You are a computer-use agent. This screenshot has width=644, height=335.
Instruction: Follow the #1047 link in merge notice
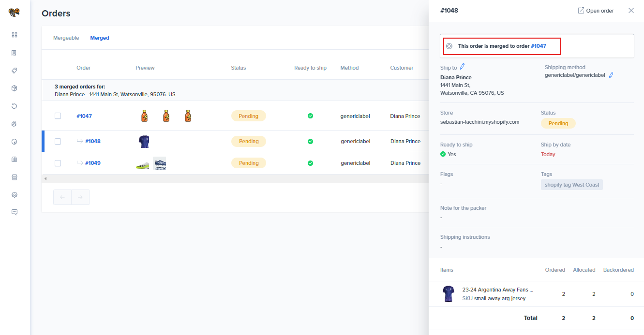click(539, 46)
